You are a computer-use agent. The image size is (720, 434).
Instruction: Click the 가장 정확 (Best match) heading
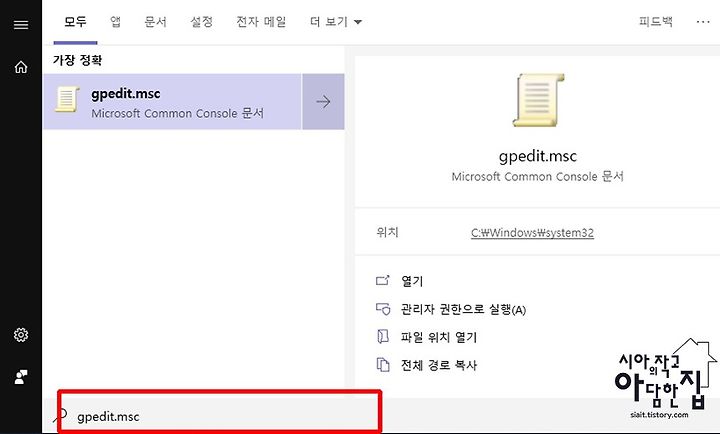point(77,60)
